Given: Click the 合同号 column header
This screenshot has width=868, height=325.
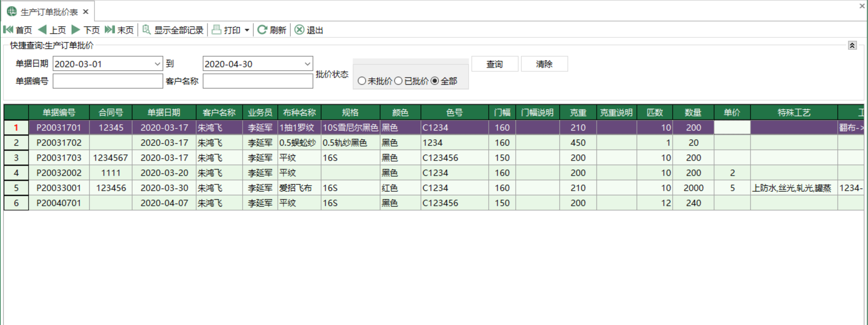Looking at the screenshot, I should point(111,112).
